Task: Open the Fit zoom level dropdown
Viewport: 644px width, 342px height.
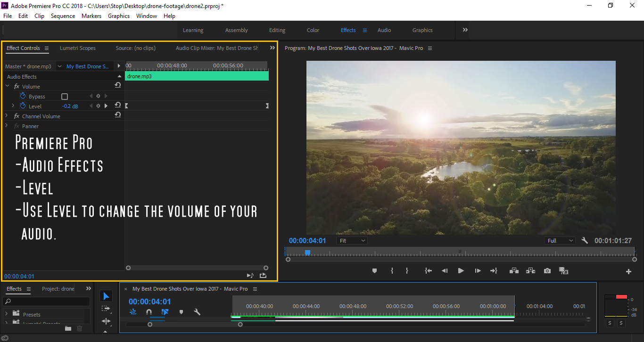Action: (351, 240)
